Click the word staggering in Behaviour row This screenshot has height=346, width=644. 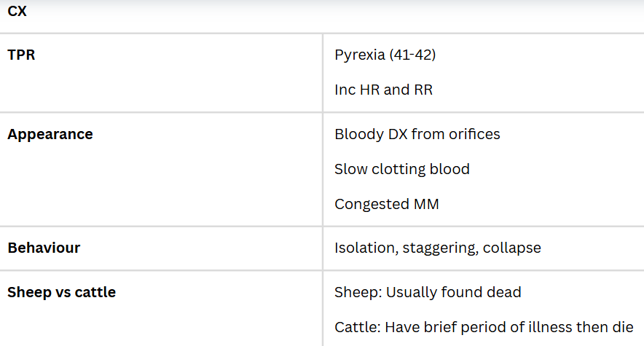point(437,248)
